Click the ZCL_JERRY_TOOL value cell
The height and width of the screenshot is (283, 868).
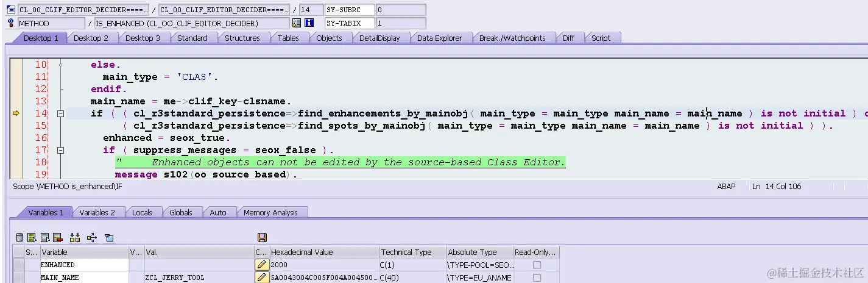pos(199,278)
